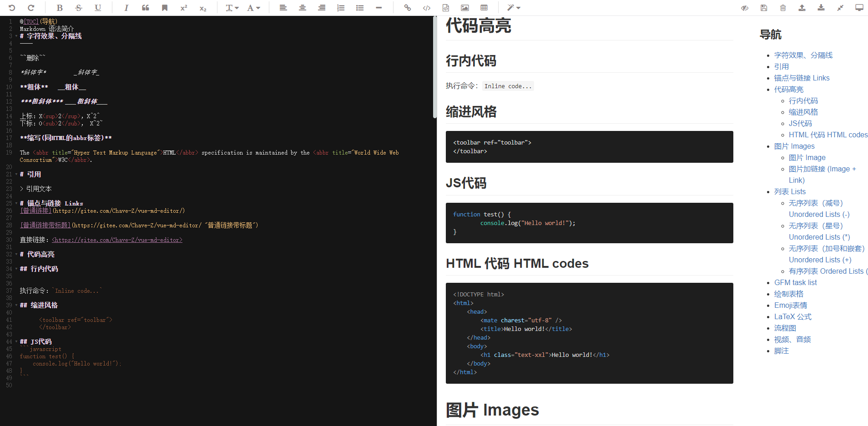Screen dimensions: 868x426
Task: Insert a horizontal rule line
Action: (379, 8)
